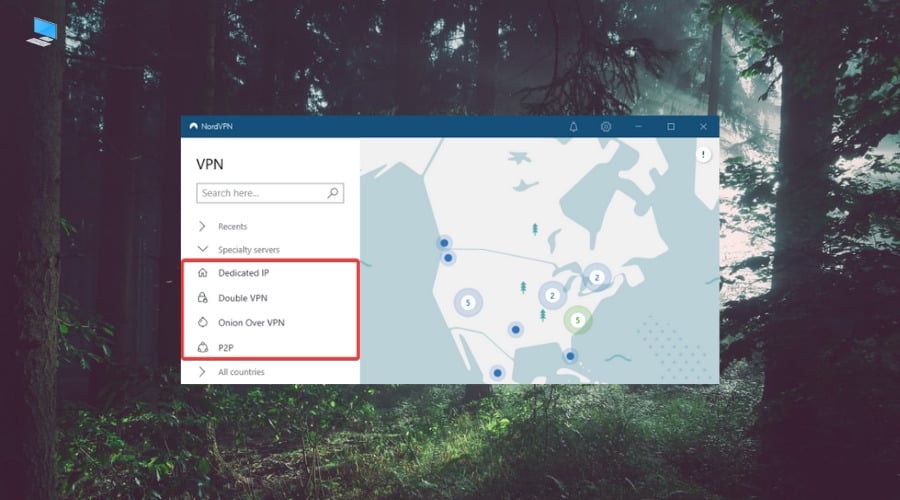Click the Dedicated IP home icon
This screenshot has height=500, width=900.
pos(203,273)
